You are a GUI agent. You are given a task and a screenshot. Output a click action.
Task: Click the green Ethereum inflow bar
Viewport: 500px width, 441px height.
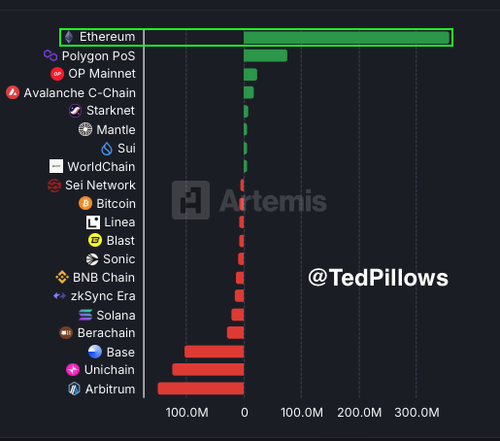347,37
